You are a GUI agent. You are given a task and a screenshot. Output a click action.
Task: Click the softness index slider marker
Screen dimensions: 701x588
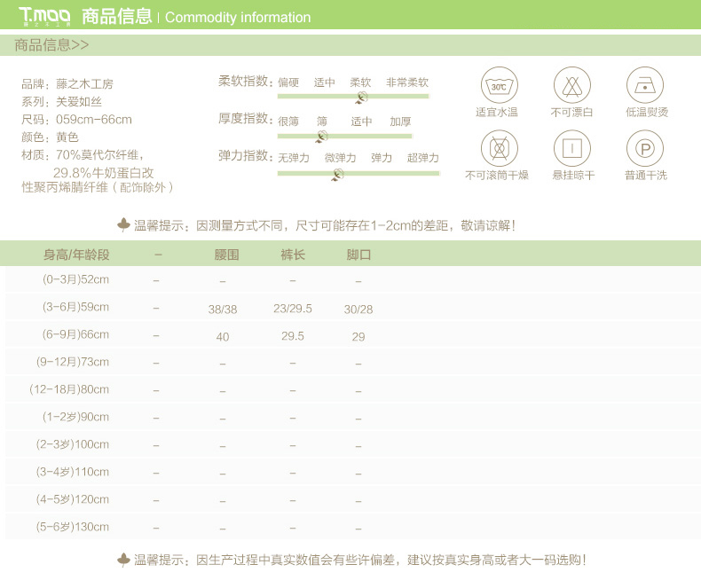coord(362,97)
